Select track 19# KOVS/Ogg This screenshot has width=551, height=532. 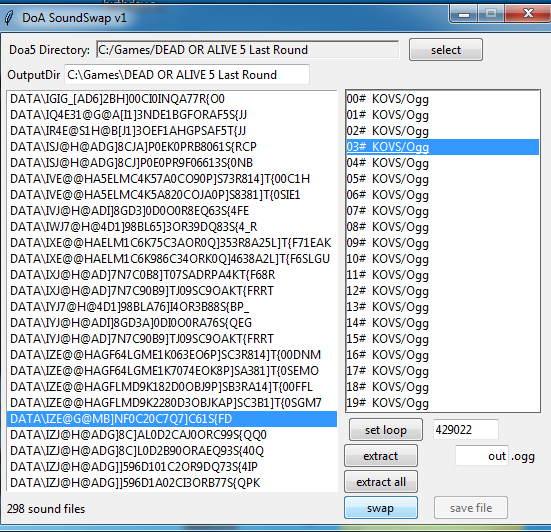pyautogui.click(x=443, y=403)
